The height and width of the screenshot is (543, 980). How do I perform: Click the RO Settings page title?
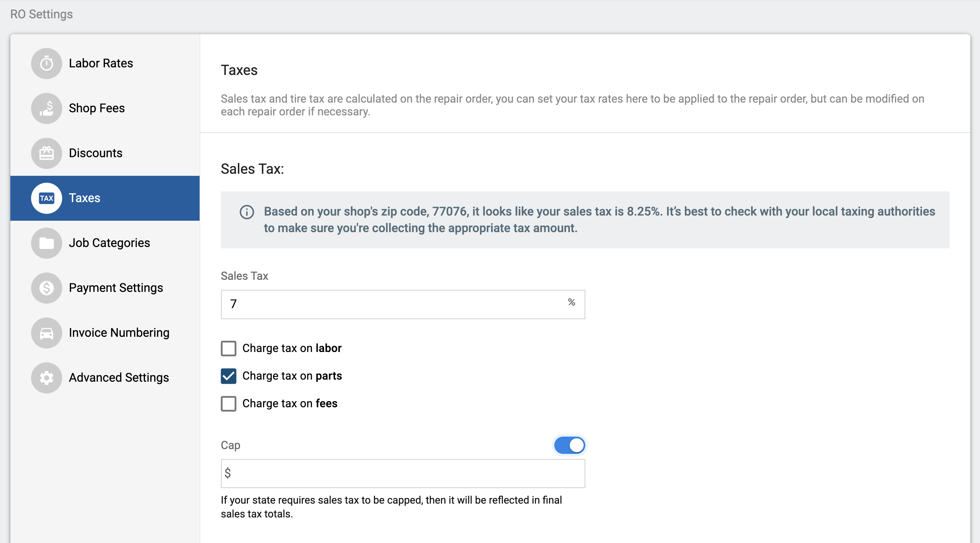pyautogui.click(x=41, y=14)
